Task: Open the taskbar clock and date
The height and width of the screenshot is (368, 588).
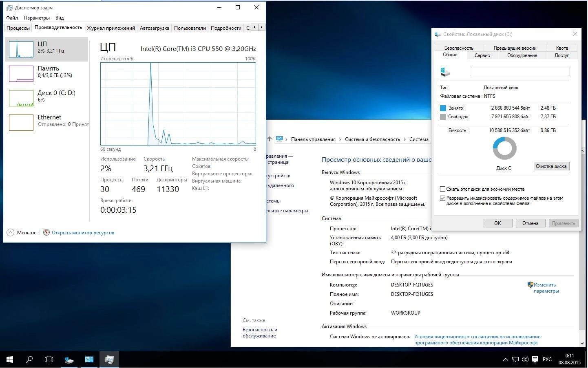Action: click(569, 359)
